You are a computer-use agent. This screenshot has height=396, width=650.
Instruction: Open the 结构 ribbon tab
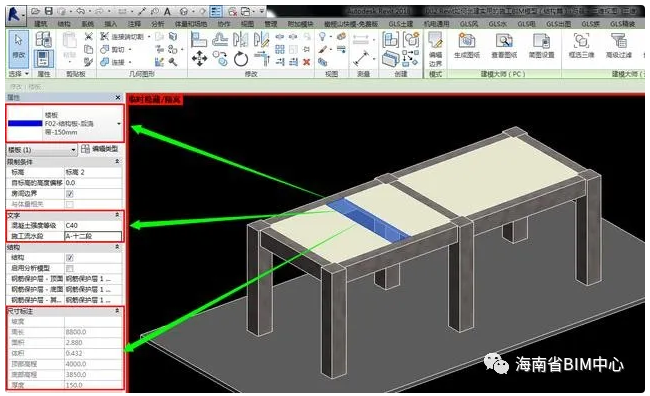coord(64,24)
